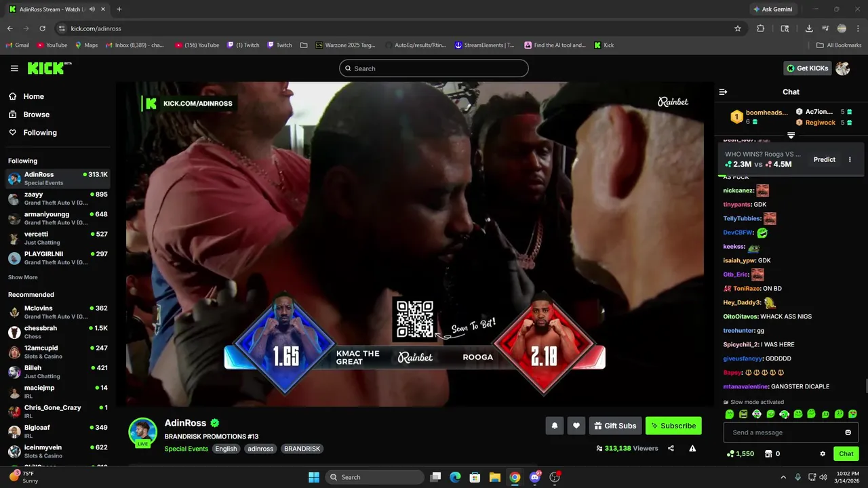The height and width of the screenshot is (488, 868).
Task: Click the Predict button
Action: (824, 160)
